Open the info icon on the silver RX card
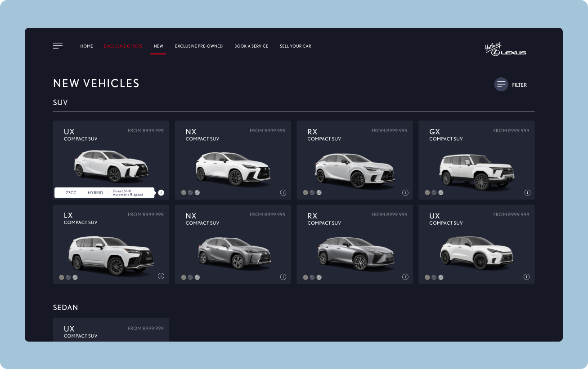Image resolution: width=588 pixels, height=369 pixels. pos(405,277)
